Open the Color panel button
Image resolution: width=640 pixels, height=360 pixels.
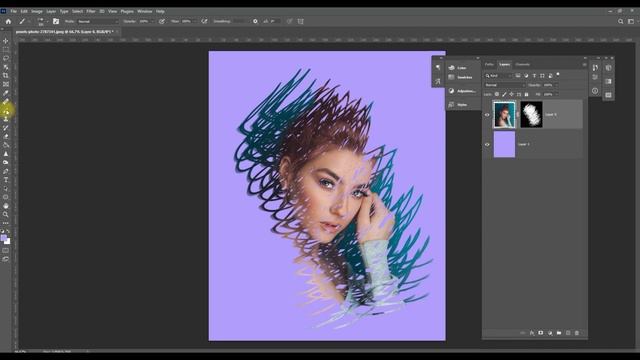(x=462, y=68)
